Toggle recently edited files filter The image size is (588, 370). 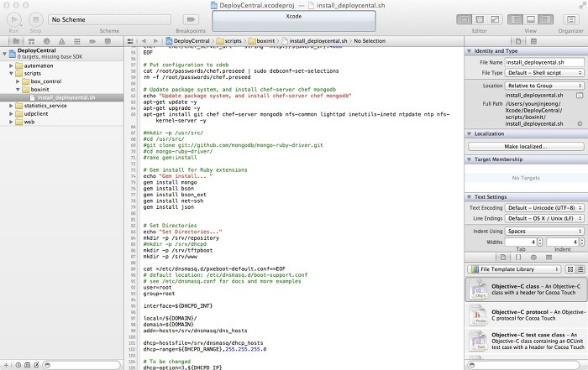tap(18, 365)
